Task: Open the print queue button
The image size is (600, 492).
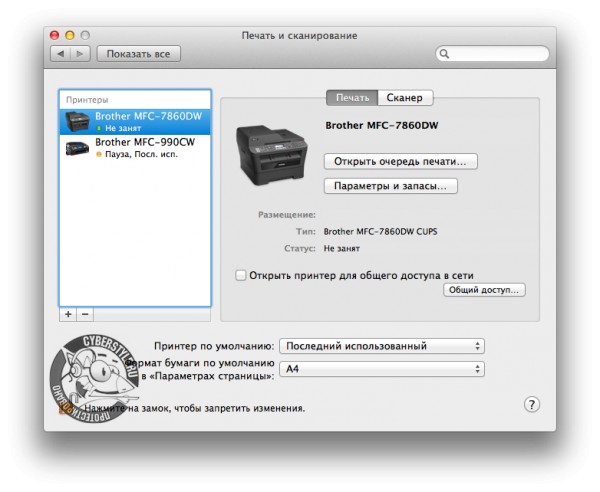Action: tap(401, 161)
